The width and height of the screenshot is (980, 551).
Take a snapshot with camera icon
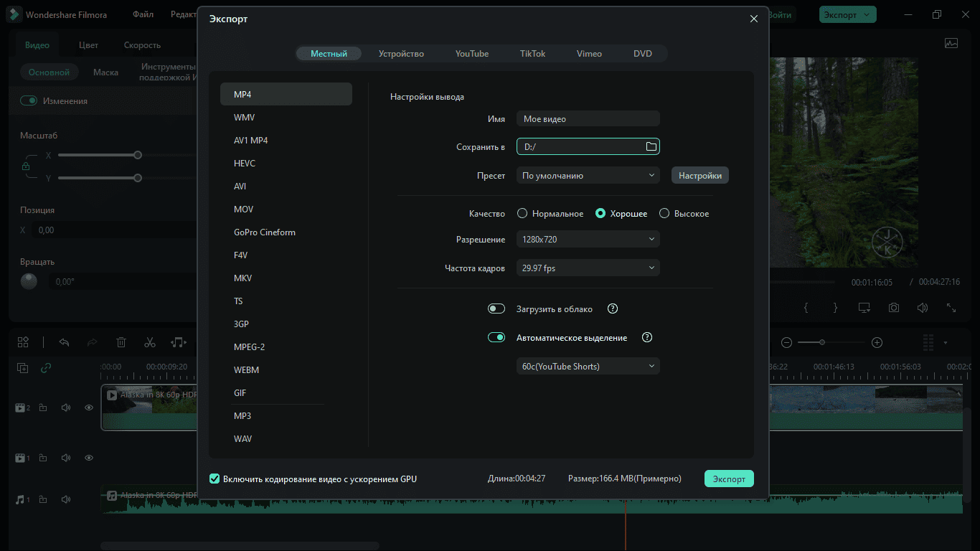pos(894,307)
